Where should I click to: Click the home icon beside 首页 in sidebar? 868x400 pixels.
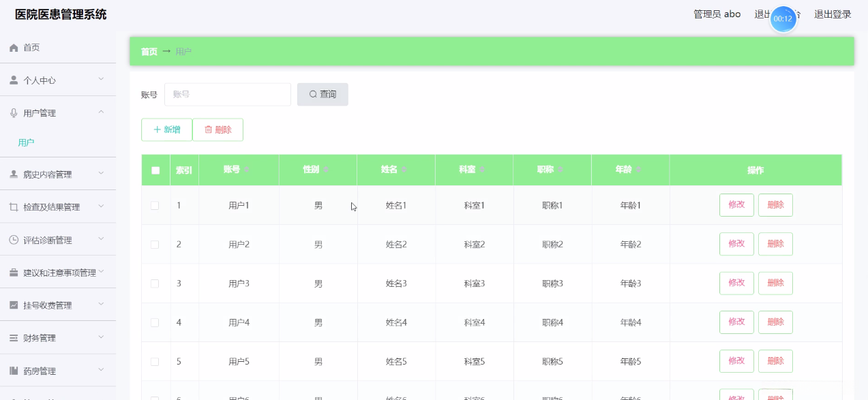(14, 48)
